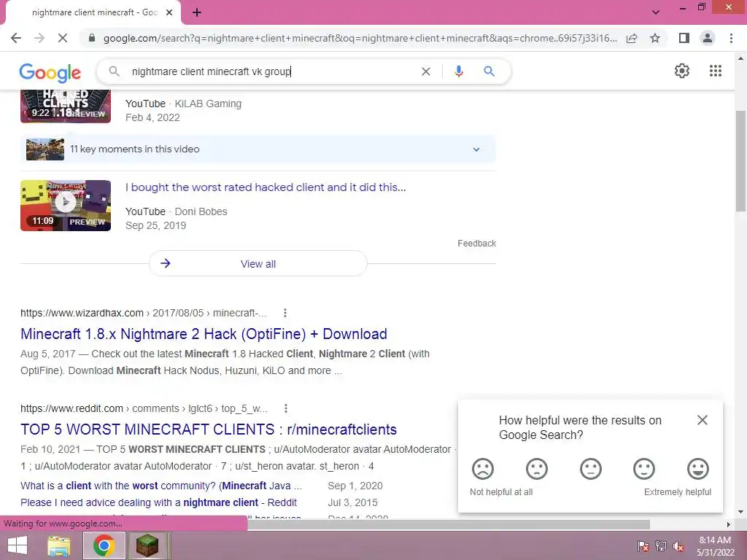Rate results as Not helpful at all face

click(x=483, y=469)
